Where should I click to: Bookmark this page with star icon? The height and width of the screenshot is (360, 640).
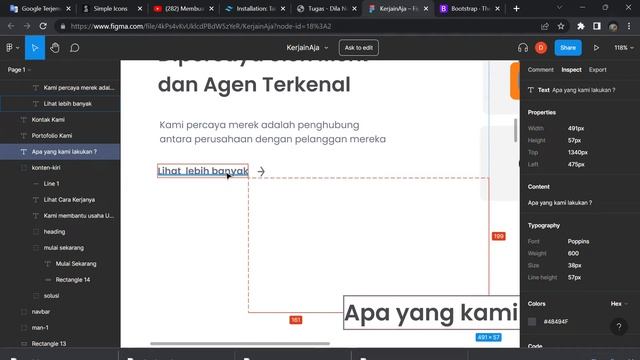(x=561, y=26)
